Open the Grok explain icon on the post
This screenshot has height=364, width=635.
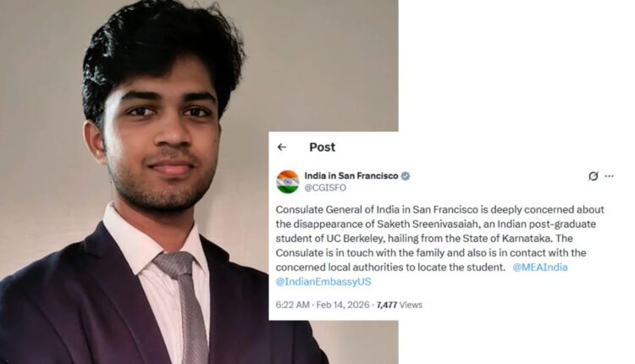tap(594, 176)
